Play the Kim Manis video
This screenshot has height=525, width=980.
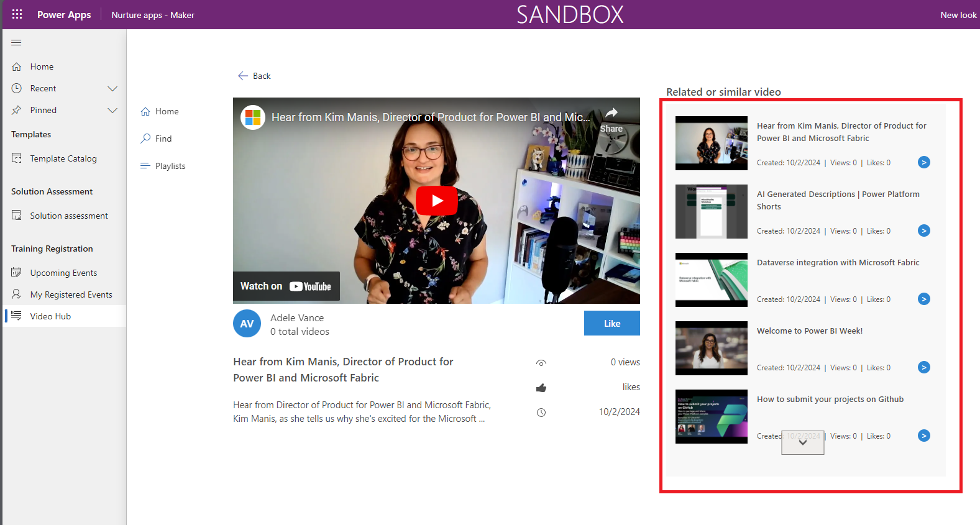tap(437, 201)
